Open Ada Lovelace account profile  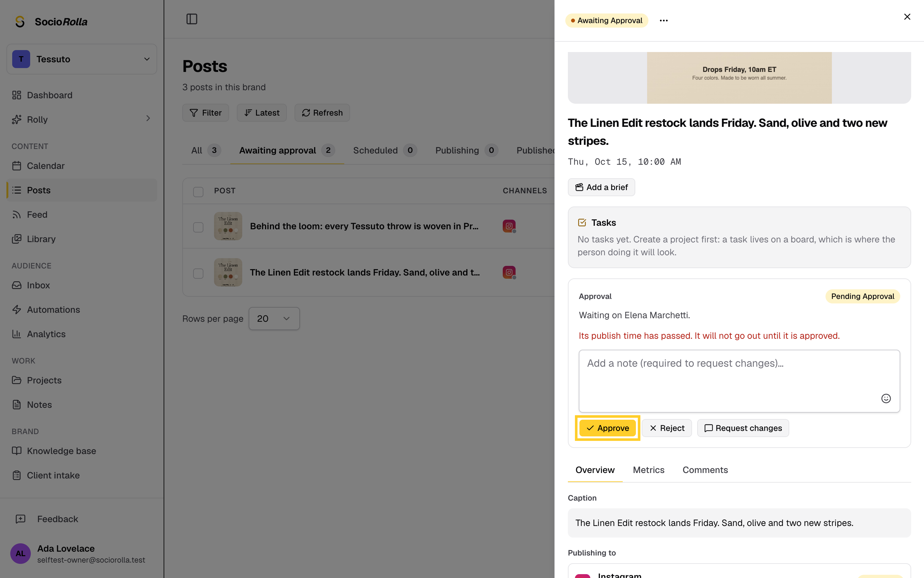click(x=82, y=553)
